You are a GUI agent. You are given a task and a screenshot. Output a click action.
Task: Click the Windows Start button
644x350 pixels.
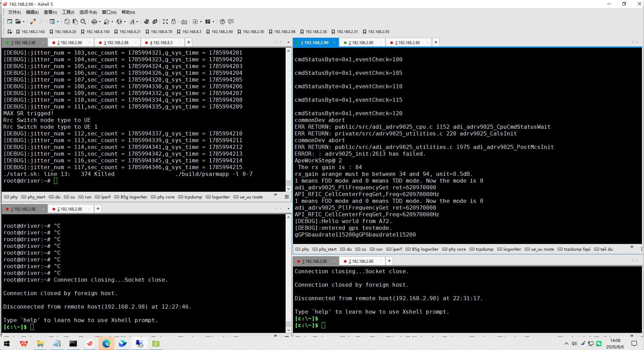coord(7,344)
